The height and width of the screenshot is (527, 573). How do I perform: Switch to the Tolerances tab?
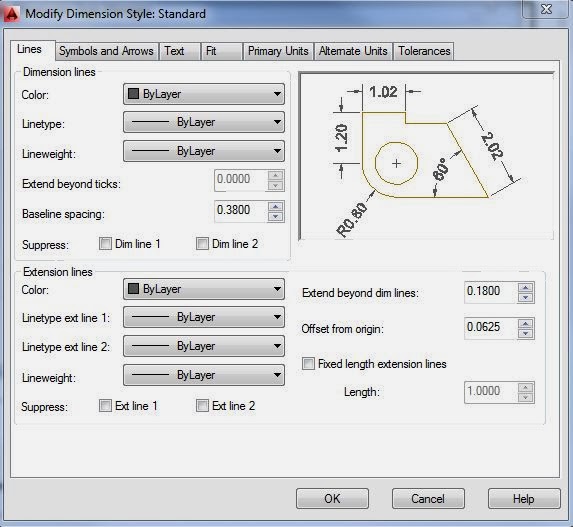pyautogui.click(x=424, y=51)
